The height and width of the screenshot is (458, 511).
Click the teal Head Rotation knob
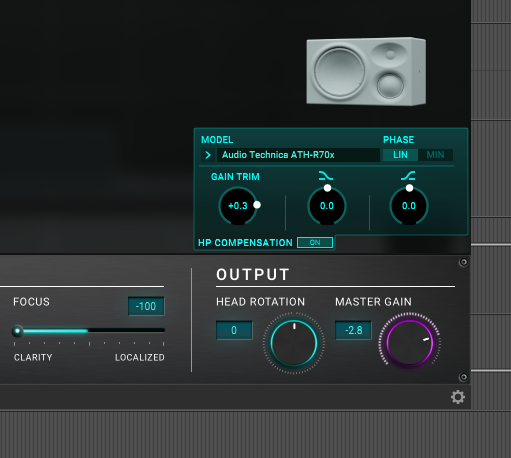tap(294, 343)
